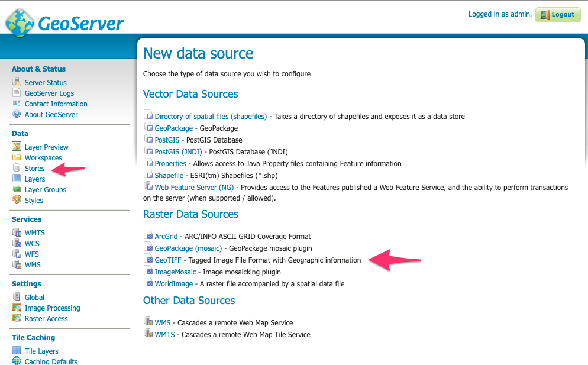
Task: Open the Global settings page
Action: coord(34,297)
